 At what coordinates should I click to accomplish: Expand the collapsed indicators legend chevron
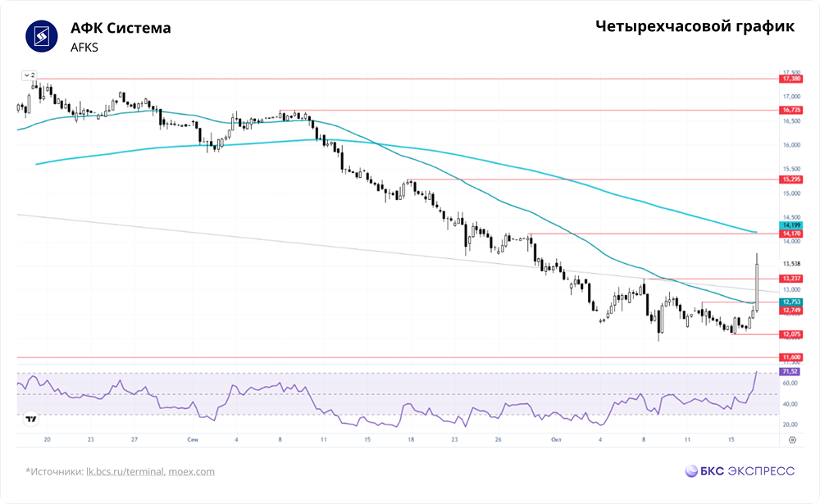click(27, 75)
